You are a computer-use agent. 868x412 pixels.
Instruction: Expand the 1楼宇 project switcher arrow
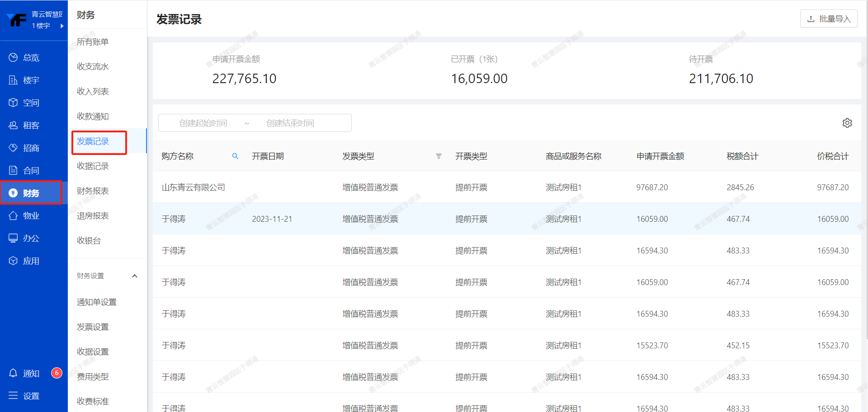62,26
